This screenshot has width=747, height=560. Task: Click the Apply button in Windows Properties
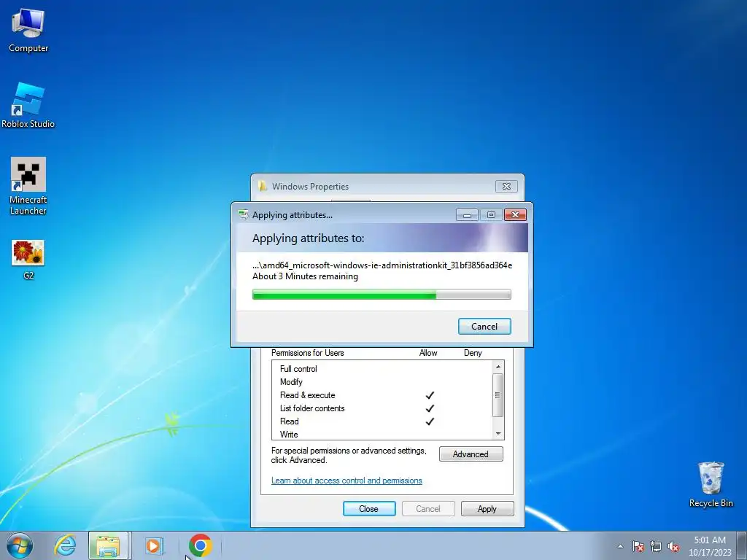coord(487,508)
